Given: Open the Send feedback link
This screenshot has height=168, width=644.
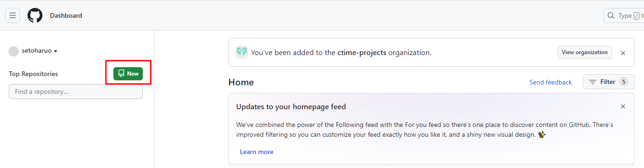Looking at the screenshot, I should 551,82.
